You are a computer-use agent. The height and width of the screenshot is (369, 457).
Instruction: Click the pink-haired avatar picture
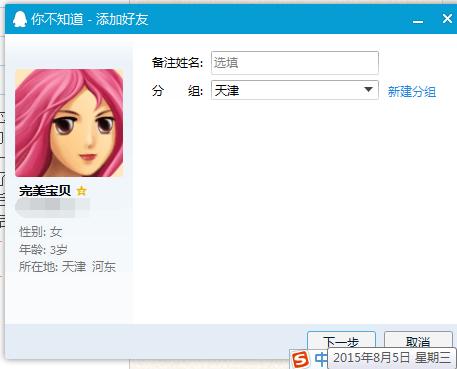coord(69,123)
